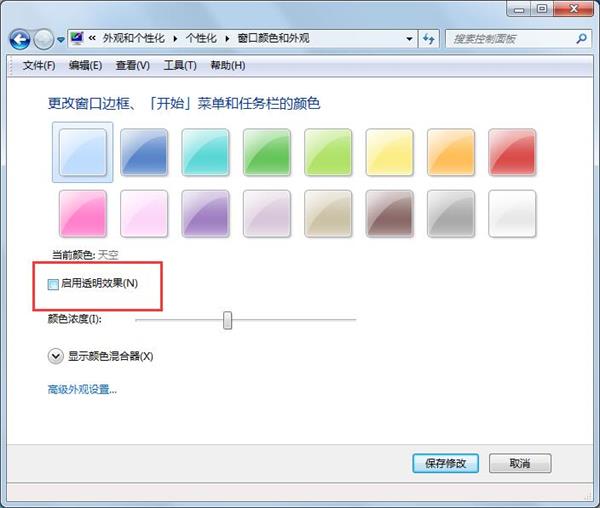Refresh the page with the refresh button
Viewport: 600px width, 508px height.
tap(429, 39)
